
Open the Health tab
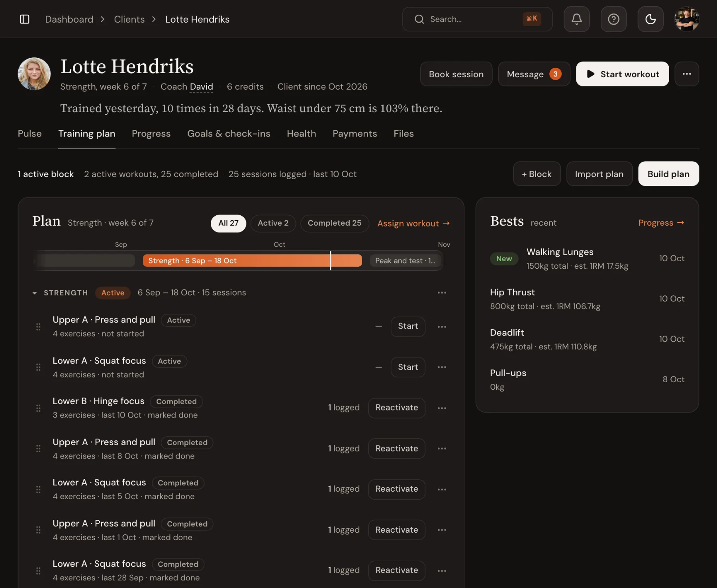coord(301,134)
